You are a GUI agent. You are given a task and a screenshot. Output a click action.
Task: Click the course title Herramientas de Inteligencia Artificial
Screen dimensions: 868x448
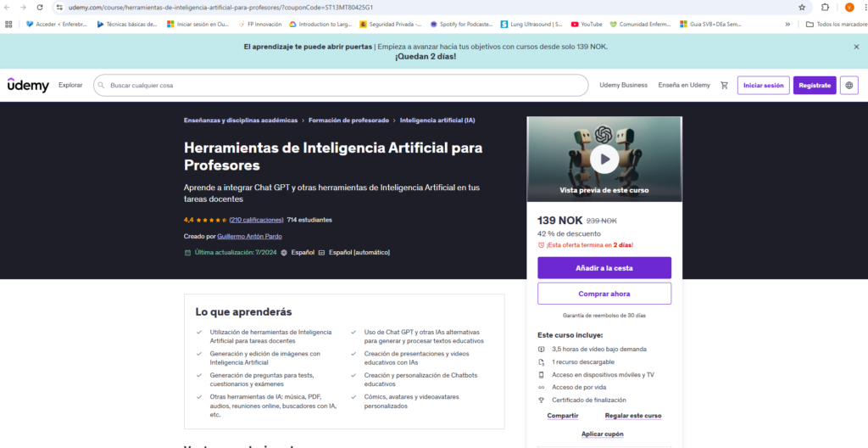click(x=332, y=156)
